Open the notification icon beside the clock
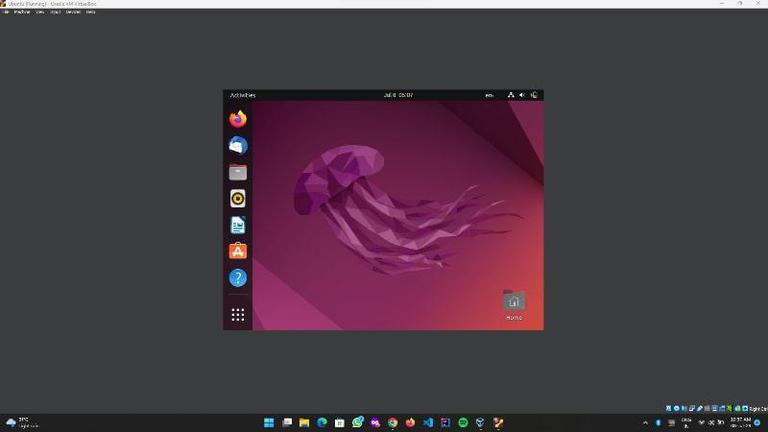This screenshot has height=432, width=768. [757, 423]
